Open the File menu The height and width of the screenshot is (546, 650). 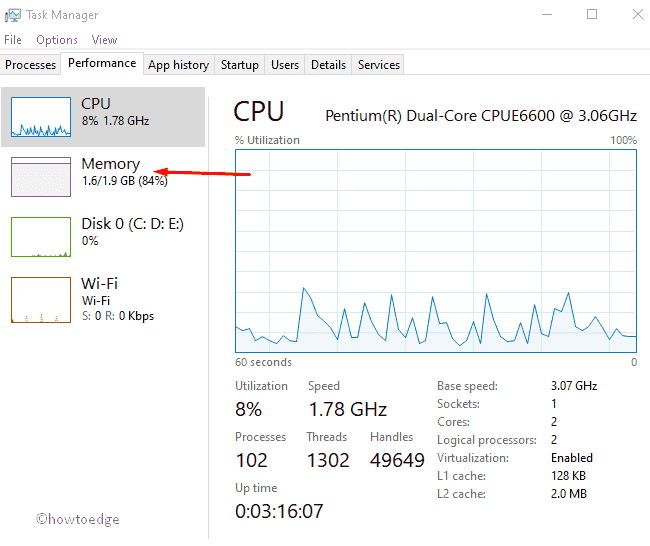[13, 40]
